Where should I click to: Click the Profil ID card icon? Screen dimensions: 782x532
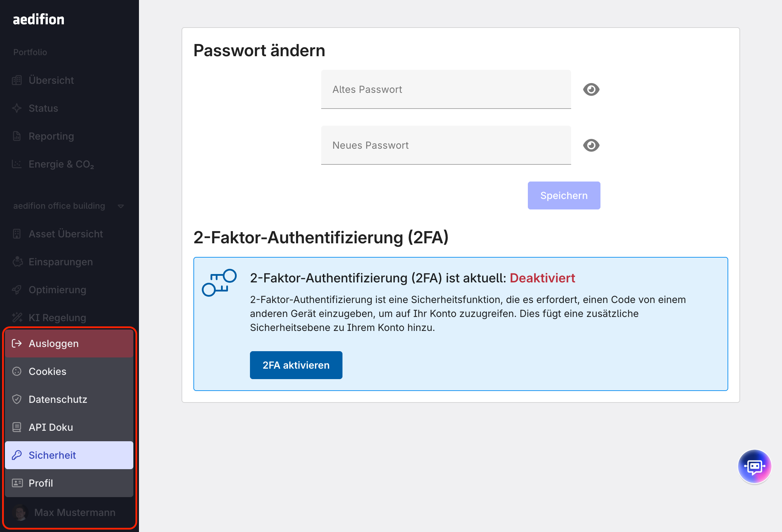[x=17, y=483]
